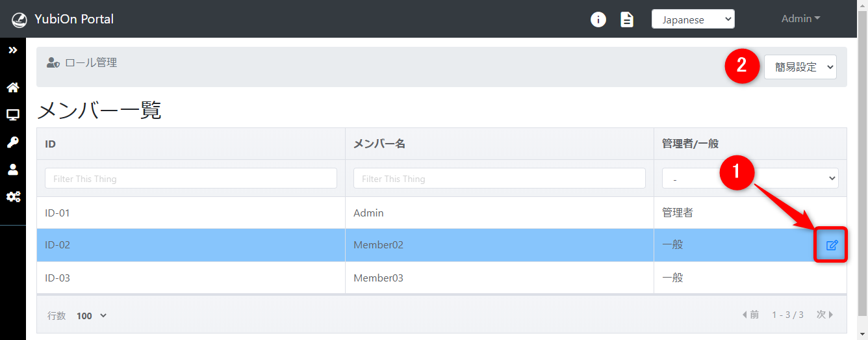Change the 行数 rows per page selector
This screenshot has width=868, height=340.
91,316
